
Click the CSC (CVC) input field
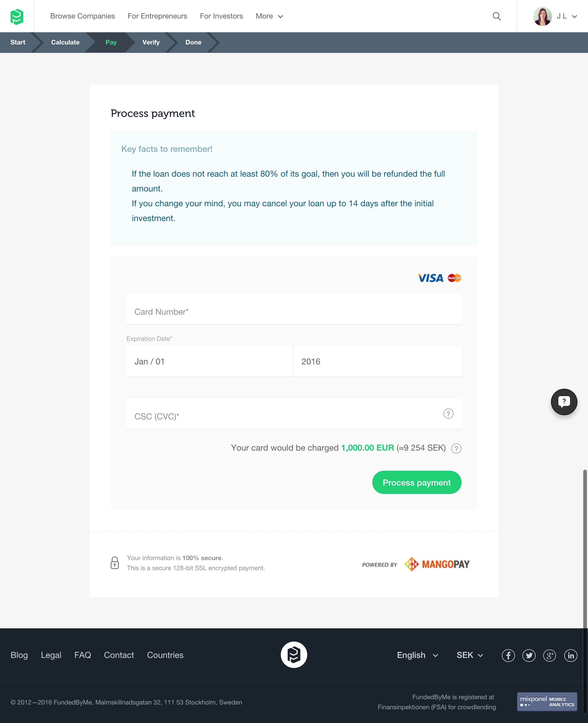click(284, 417)
